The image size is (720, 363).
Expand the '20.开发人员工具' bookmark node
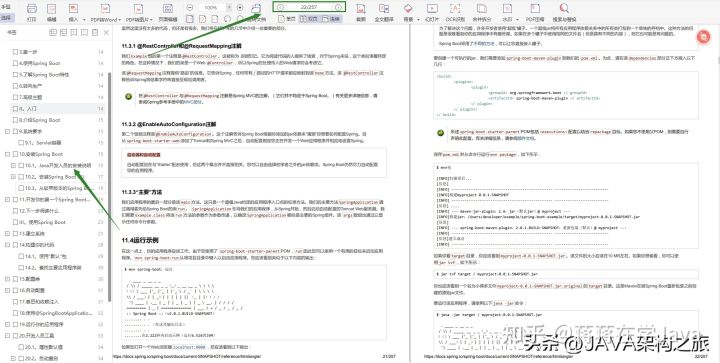7,335
